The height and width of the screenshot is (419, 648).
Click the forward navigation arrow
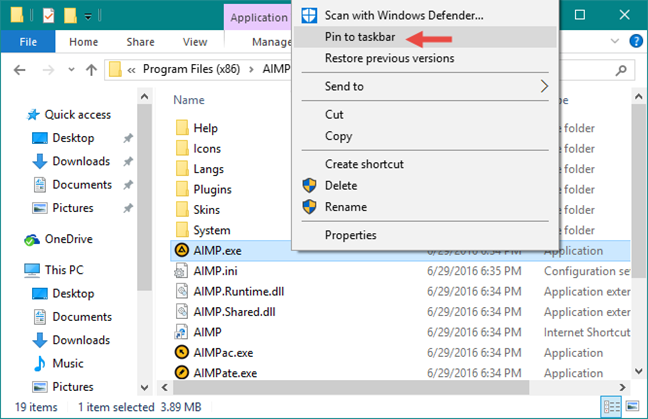click(x=48, y=70)
